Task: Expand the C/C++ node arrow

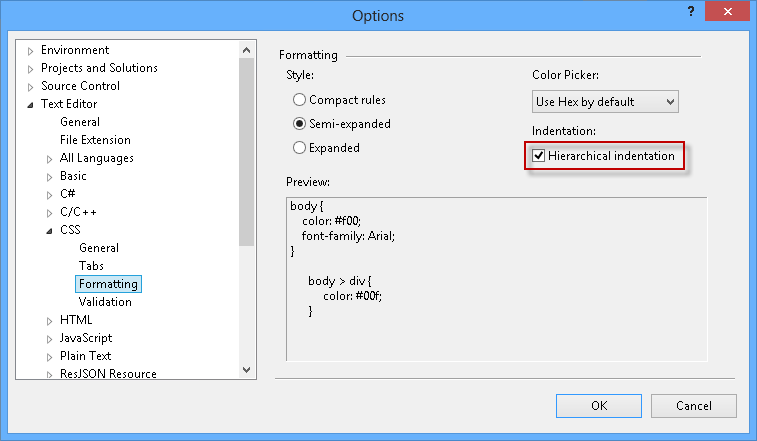Action: [50, 213]
